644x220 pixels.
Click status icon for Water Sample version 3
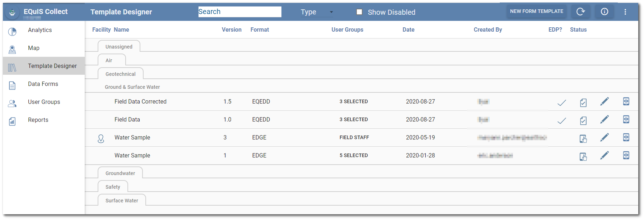coord(583,138)
